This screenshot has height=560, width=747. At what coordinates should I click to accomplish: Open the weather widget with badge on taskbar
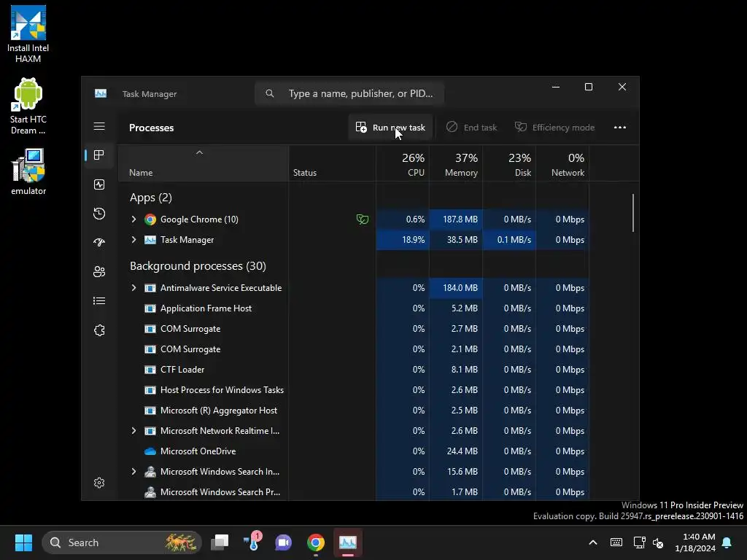(252, 542)
